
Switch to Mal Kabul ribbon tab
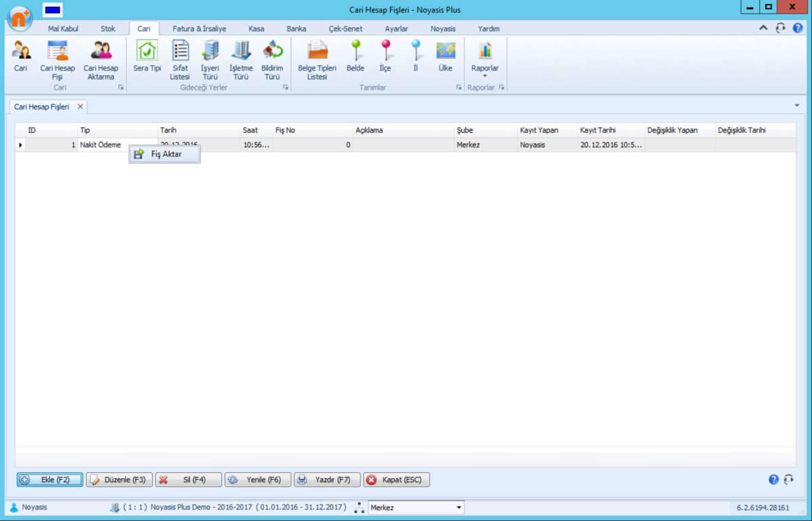[63, 28]
